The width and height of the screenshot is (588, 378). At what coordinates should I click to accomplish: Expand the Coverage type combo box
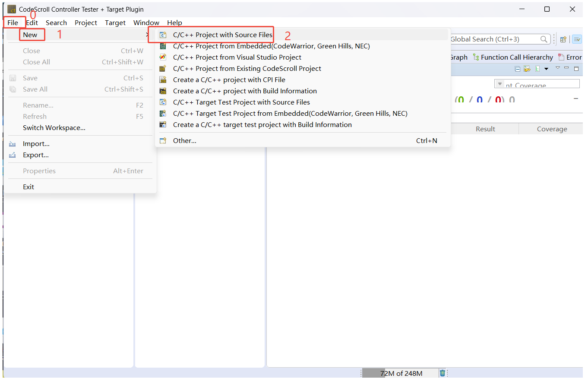500,84
